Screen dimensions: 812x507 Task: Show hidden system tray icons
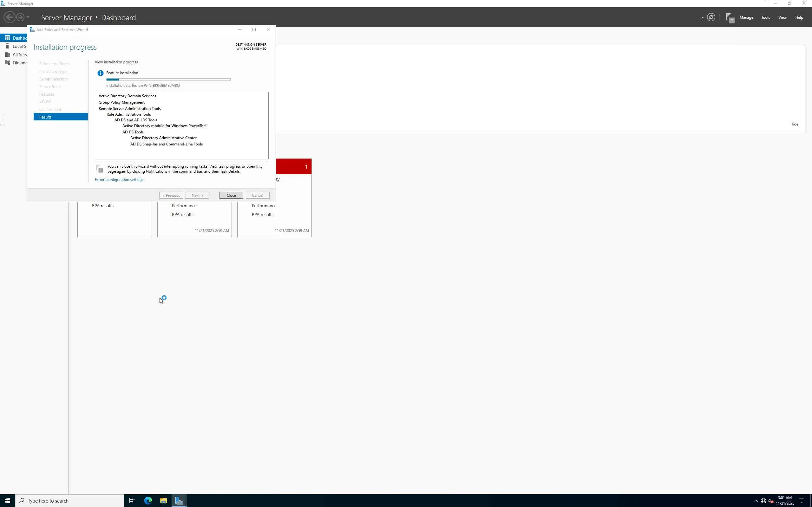click(756, 501)
